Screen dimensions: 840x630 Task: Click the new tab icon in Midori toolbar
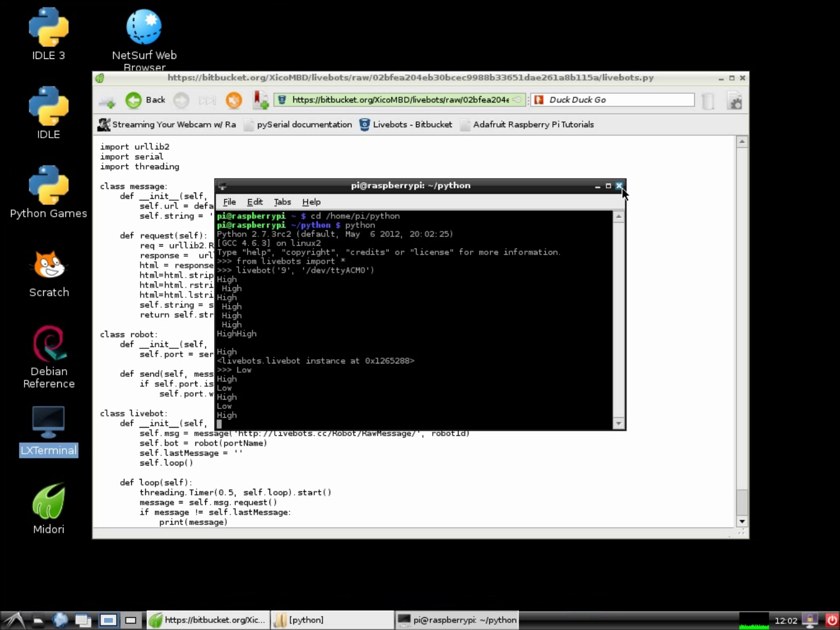107,101
